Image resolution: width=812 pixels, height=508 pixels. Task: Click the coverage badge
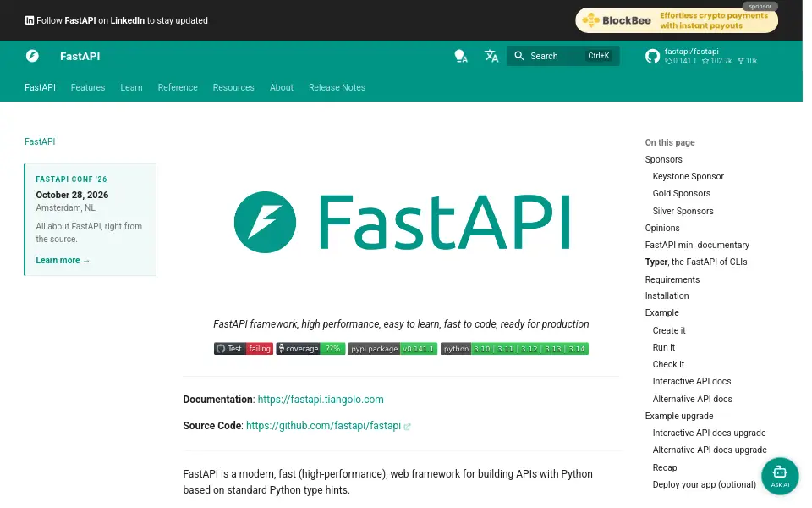pyautogui.click(x=310, y=349)
